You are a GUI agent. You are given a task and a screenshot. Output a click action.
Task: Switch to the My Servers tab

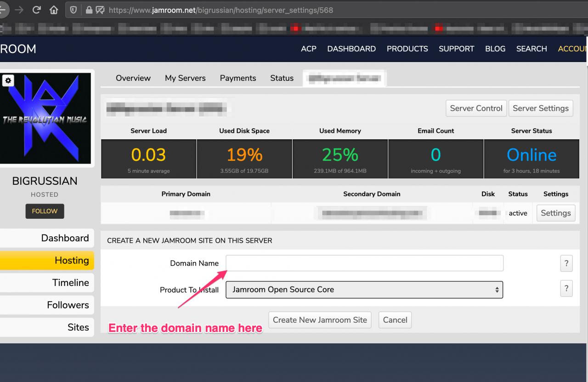click(185, 78)
